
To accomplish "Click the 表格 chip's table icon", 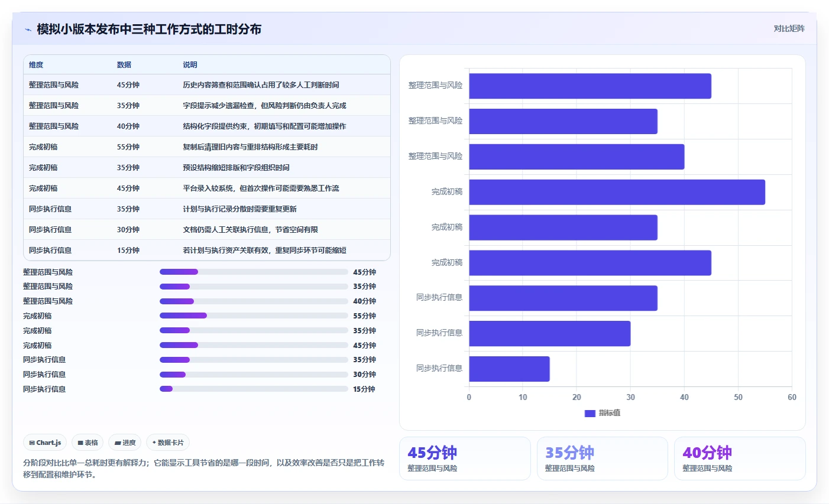I will pos(80,443).
